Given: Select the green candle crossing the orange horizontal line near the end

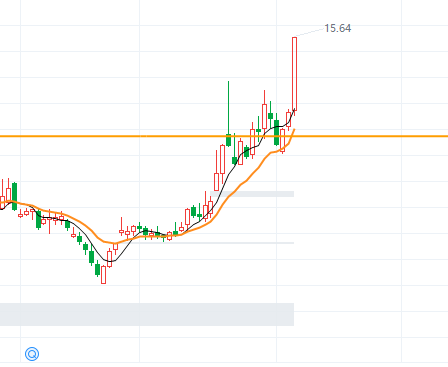Looking at the screenshot, I should [276, 130].
